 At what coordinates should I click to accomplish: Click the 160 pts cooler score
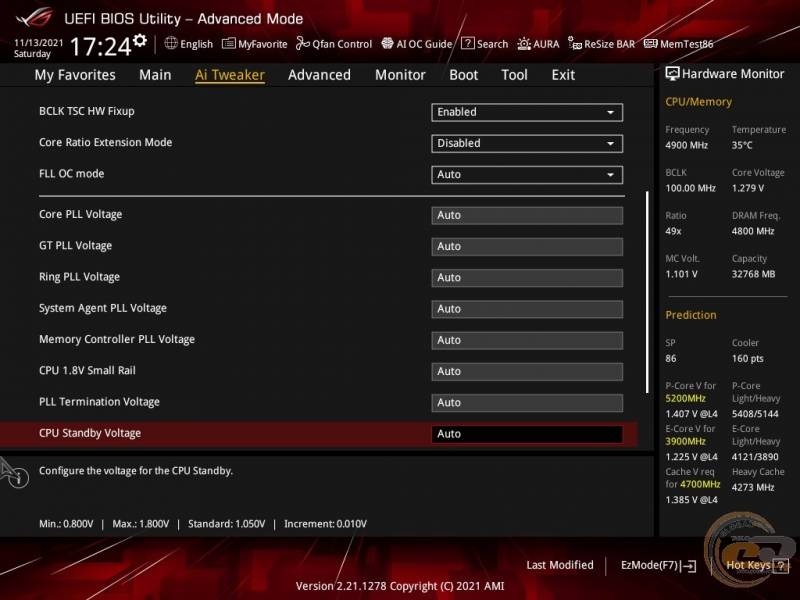pyautogui.click(x=747, y=359)
